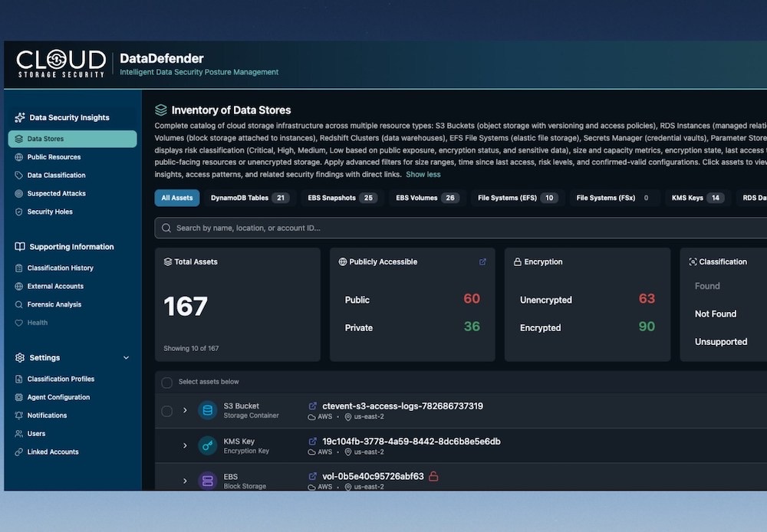Click the Classification Profiles document icon
The width and height of the screenshot is (767, 532).
click(x=18, y=379)
